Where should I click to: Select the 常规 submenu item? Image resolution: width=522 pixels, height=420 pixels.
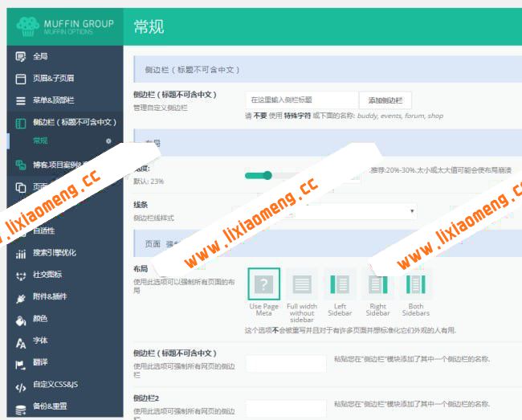(x=40, y=141)
